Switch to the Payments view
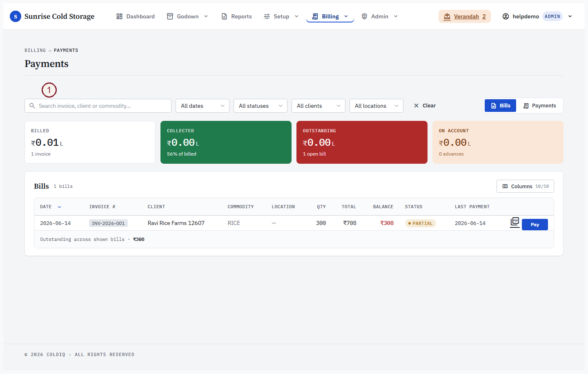Viewport: 588px width, 374px height. pyautogui.click(x=540, y=106)
